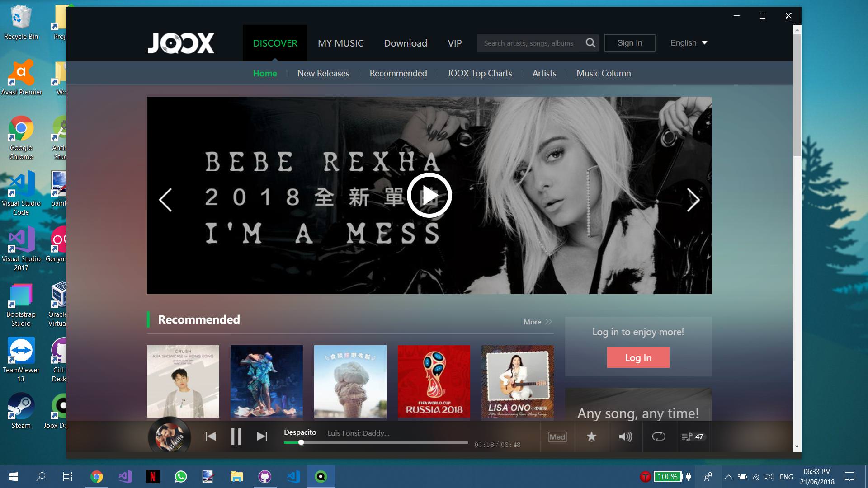
Task: Select the Music Column sub-tab
Action: [604, 73]
